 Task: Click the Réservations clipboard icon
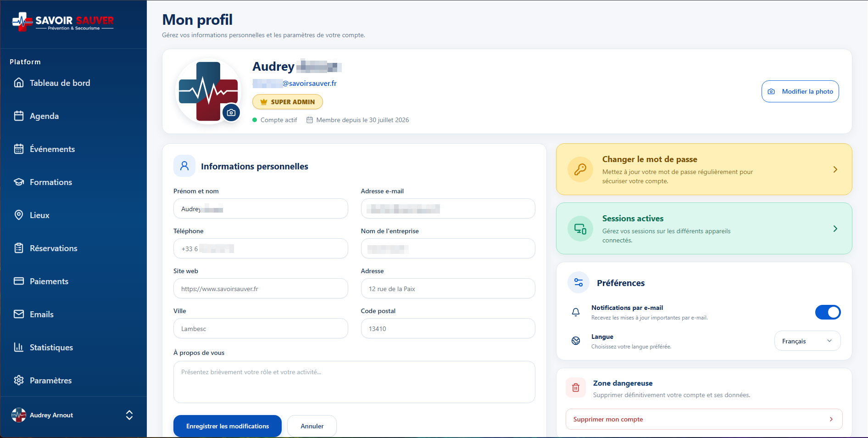(19, 248)
